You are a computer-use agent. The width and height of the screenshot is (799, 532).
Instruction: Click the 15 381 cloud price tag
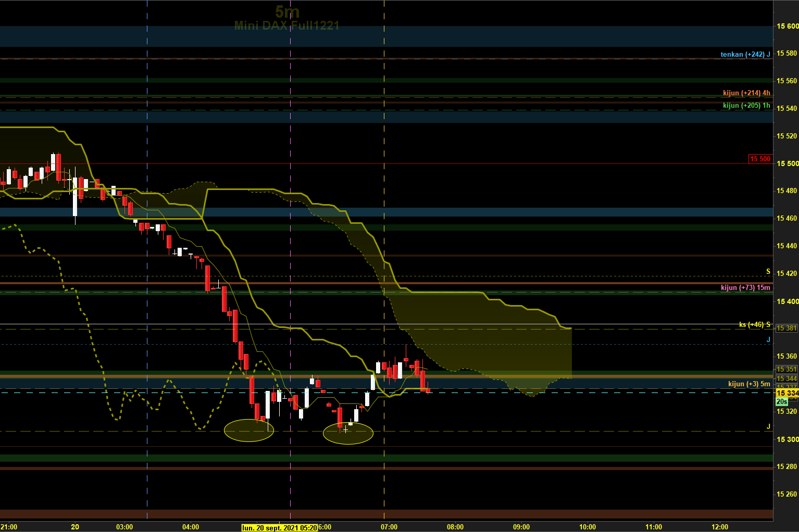(786, 328)
